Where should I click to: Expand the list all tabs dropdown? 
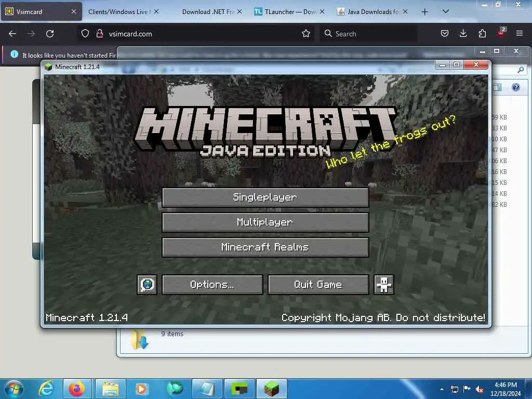tap(446, 11)
